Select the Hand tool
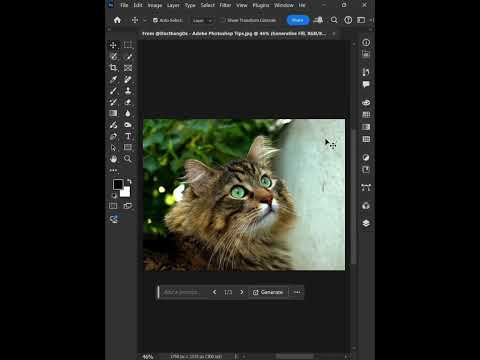Viewport: 480px width, 360px height. click(113, 159)
